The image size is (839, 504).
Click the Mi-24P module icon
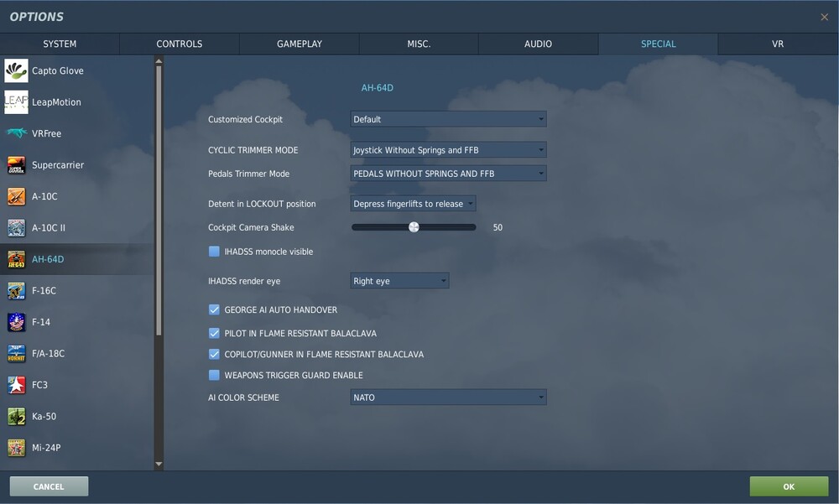(x=16, y=448)
